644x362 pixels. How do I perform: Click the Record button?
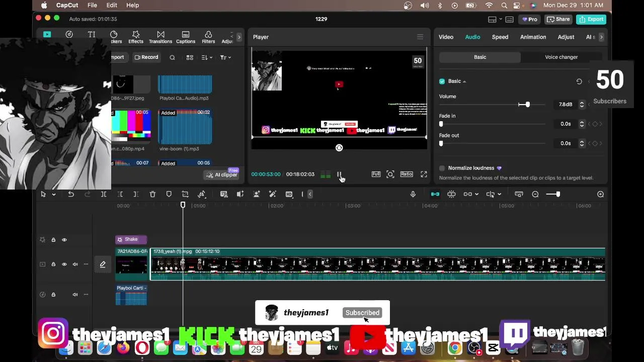(146, 57)
